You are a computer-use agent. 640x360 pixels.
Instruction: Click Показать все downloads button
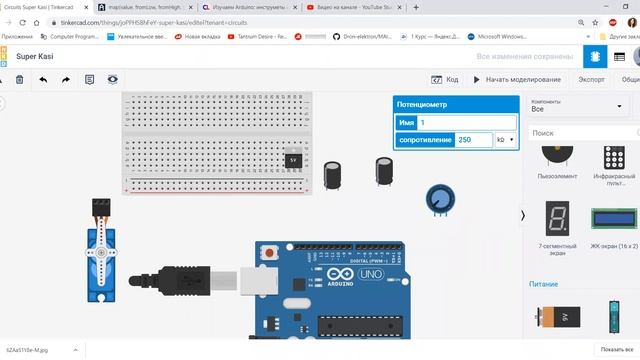(x=617, y=349)
